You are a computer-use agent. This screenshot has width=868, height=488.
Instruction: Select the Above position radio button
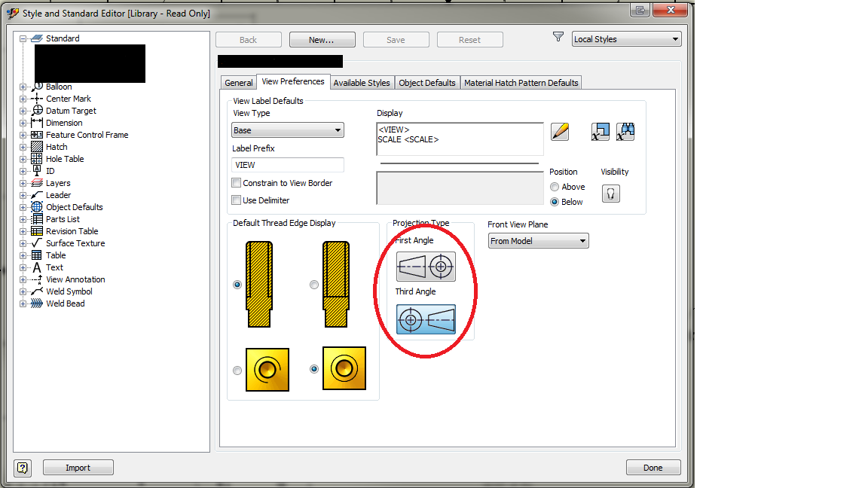pos(554,187)
